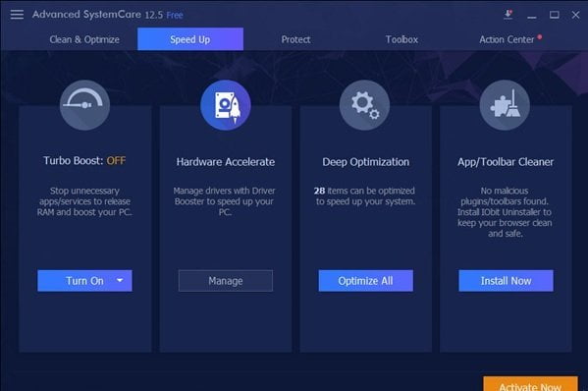
Task: Click the orange Activate Now button
Action: click(530, 384)
